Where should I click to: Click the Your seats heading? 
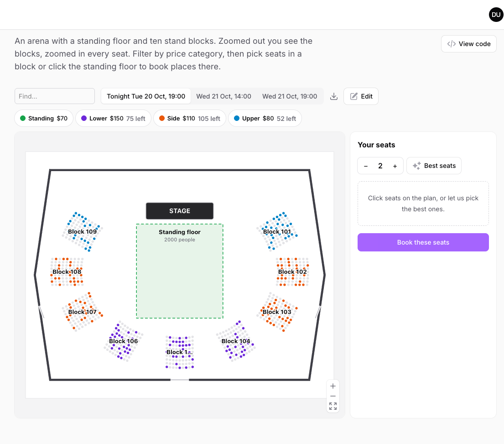(x=376, y=145)
